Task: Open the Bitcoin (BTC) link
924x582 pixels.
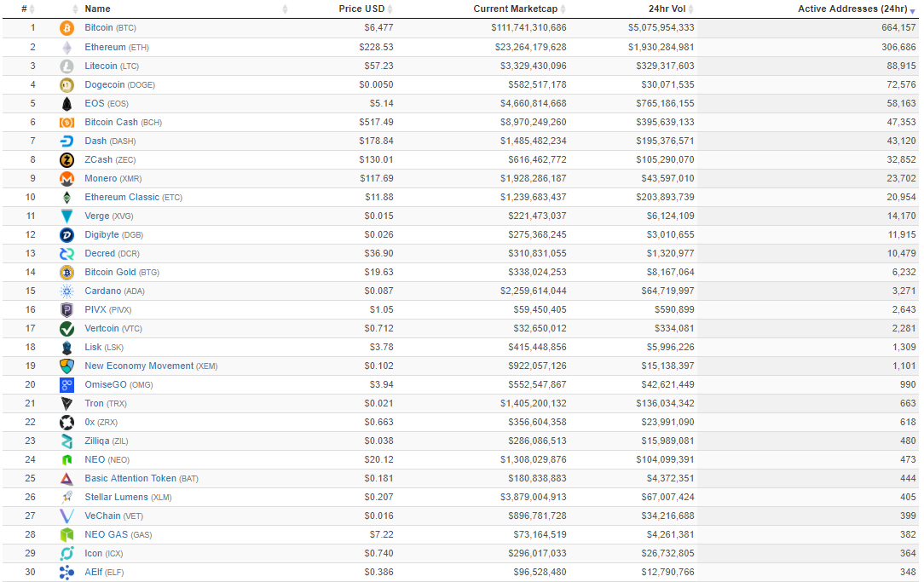Action: (x=110, y=27)
